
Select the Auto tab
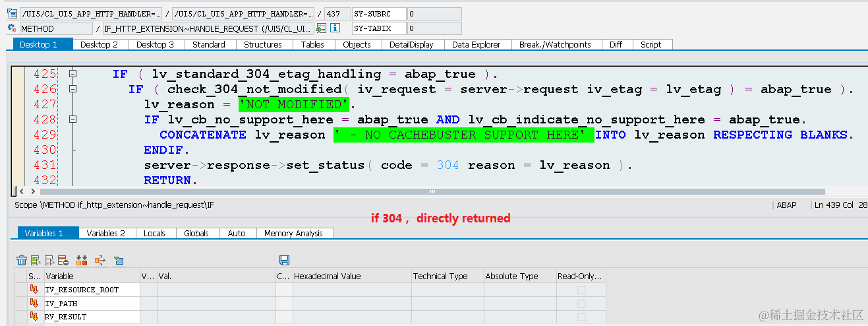(x=237, y=233)
